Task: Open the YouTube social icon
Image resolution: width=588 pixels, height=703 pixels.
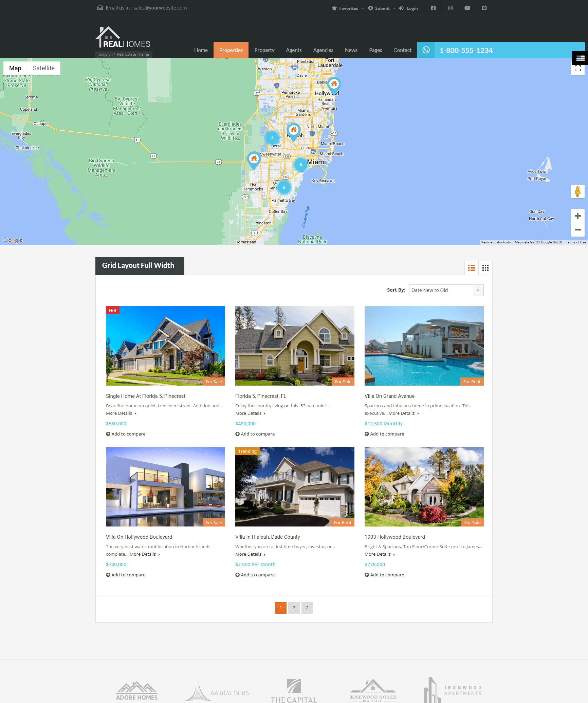Action: 467,8
